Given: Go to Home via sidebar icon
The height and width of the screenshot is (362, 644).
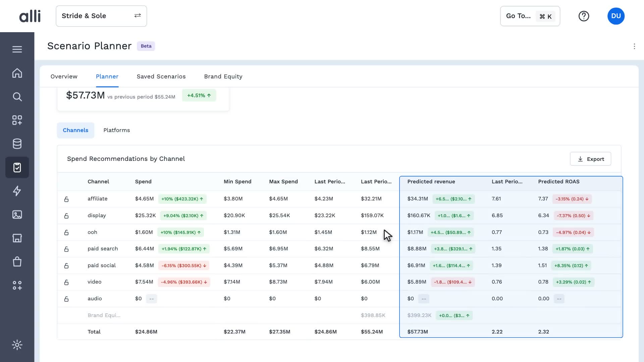Looking at the screenshot, I should pyautogui.click(x=17, y=73).
